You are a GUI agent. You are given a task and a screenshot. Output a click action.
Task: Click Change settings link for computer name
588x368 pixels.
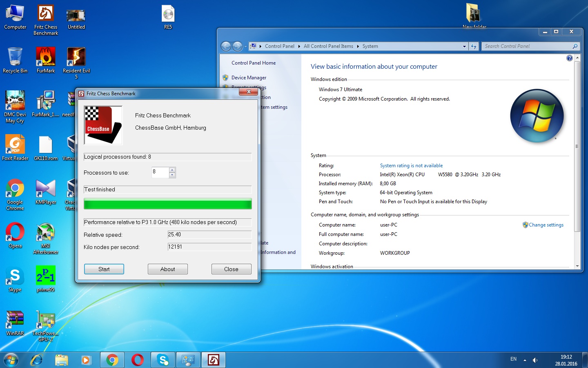pyautogui.click(x=546, y=225)
